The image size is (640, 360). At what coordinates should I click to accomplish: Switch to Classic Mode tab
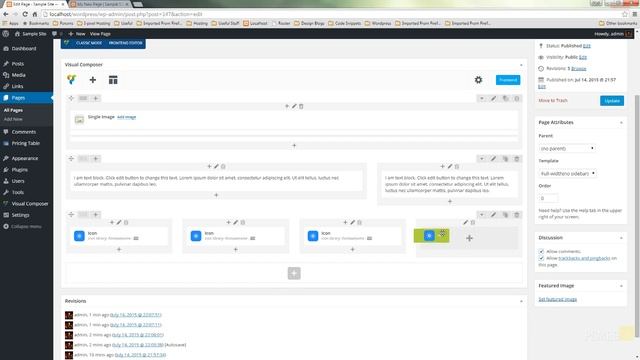tap(89, 43)
